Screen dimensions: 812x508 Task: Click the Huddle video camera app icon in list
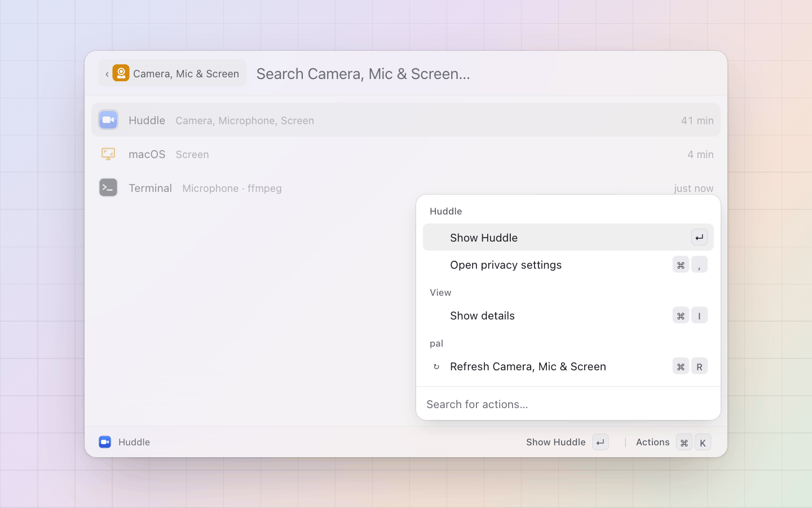click(108, 120)
